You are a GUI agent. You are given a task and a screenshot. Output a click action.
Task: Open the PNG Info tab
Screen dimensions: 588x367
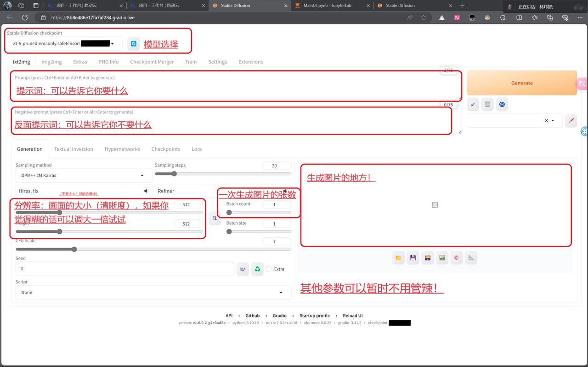(x=108, y=62)
